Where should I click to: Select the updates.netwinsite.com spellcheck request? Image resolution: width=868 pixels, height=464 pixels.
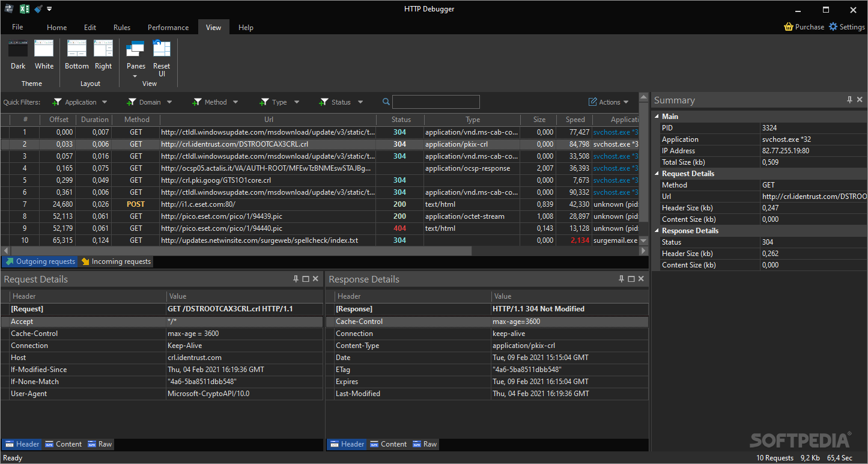point(320,240)
